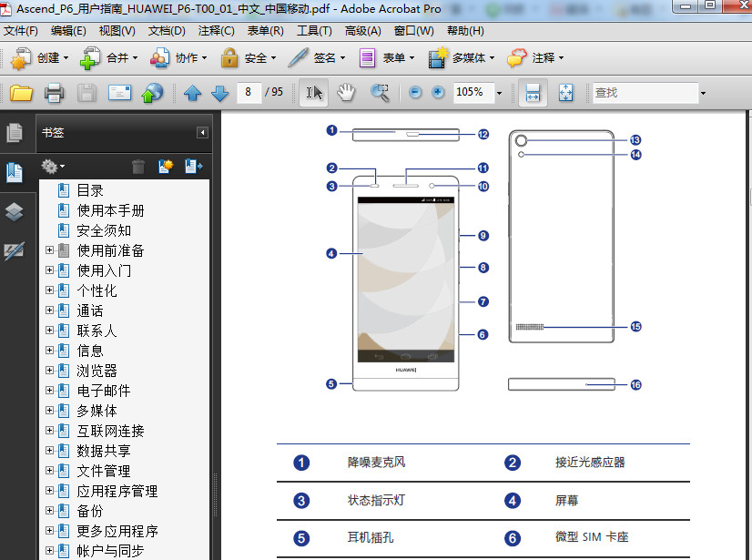
Task: Collapse the 书签 panel with arrow button
Action: (202, 132)
